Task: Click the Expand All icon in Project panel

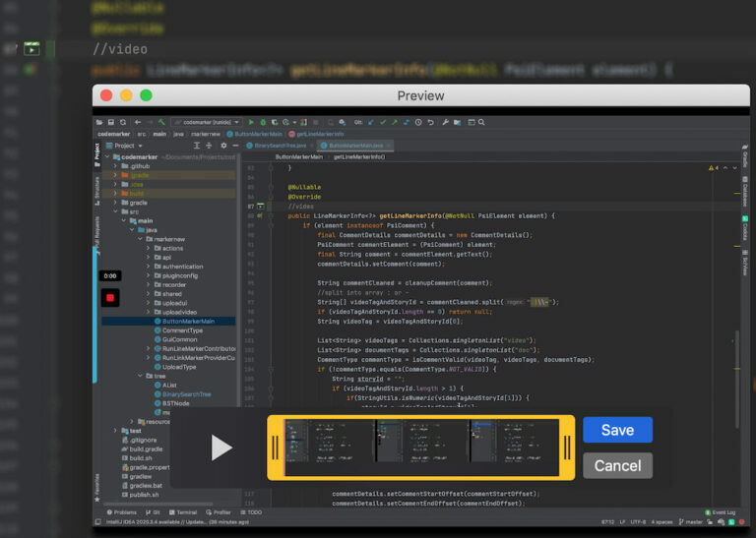Action: coord(196,146)
